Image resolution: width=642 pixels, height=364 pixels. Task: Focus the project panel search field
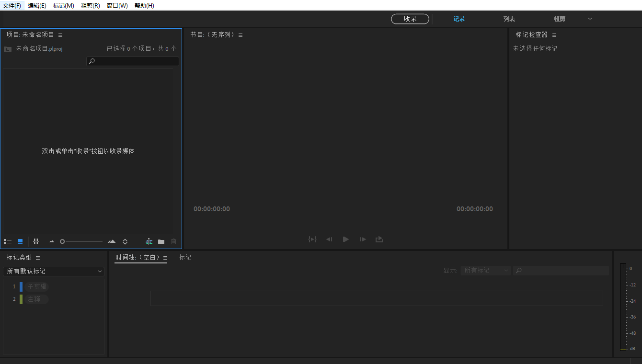tap(133, 61)
